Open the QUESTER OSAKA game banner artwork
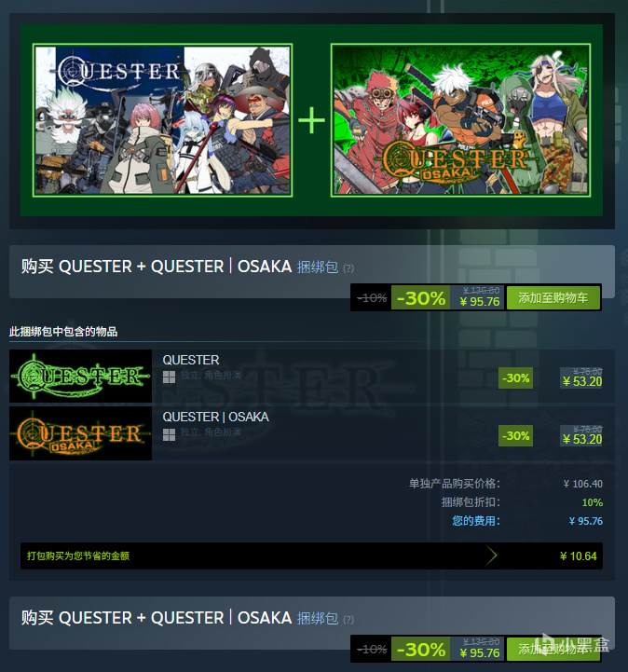This screenshot has height=672, width=628. click(461, 120)
